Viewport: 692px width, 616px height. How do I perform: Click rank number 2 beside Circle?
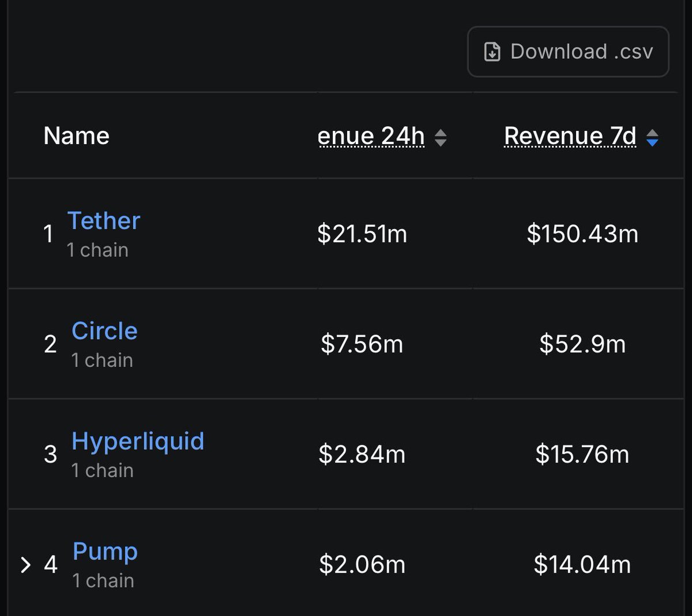click(50, 344)
